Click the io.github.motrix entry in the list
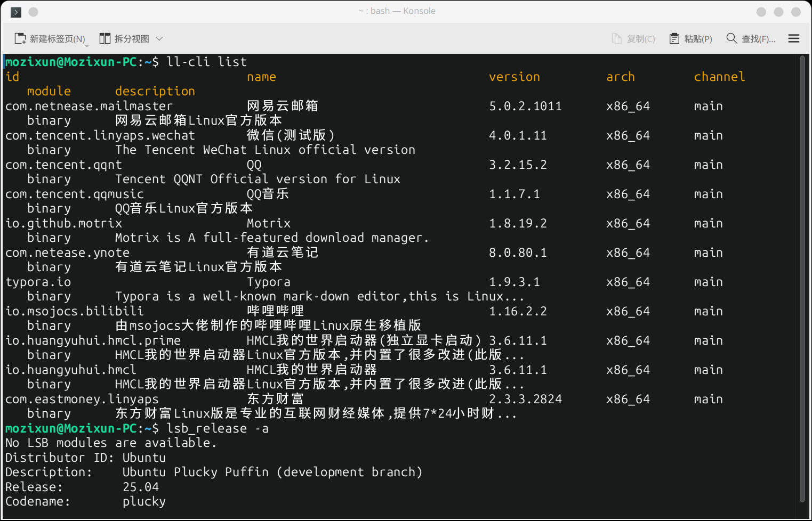Viewport: 812px width, 521px height. pos(64,224)
